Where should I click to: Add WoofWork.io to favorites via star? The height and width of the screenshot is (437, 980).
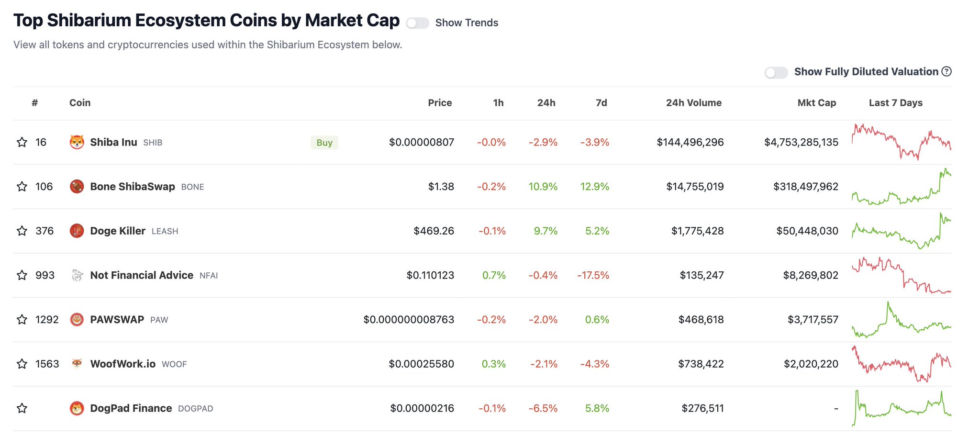(x=22, y=364)
